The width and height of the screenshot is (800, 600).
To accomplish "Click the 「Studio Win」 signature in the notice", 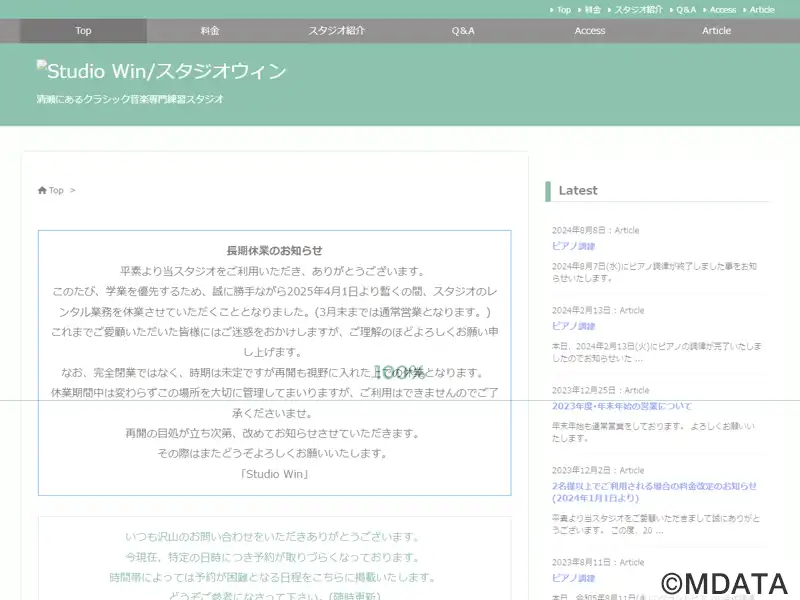I will [x=274, y=474].
